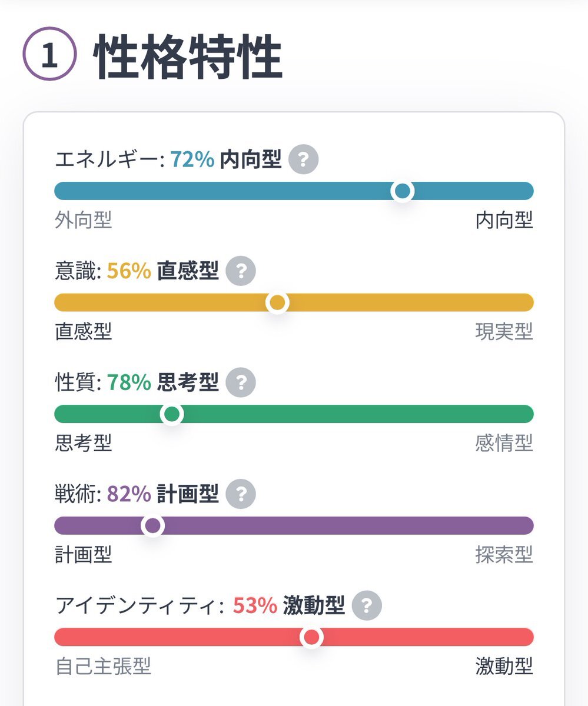The image size is (588, 706).
Task: Select the green 性質 slider handle
Action: coord(172,414)
